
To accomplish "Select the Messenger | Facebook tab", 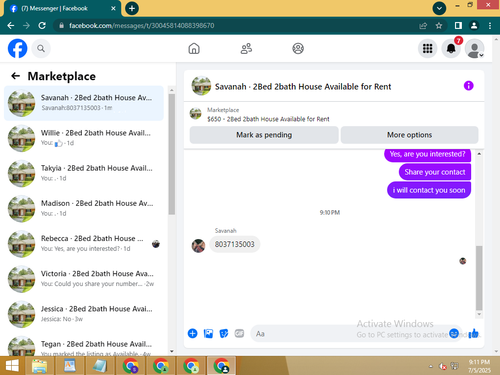I will pyautogui.click(x=63, y=9).
